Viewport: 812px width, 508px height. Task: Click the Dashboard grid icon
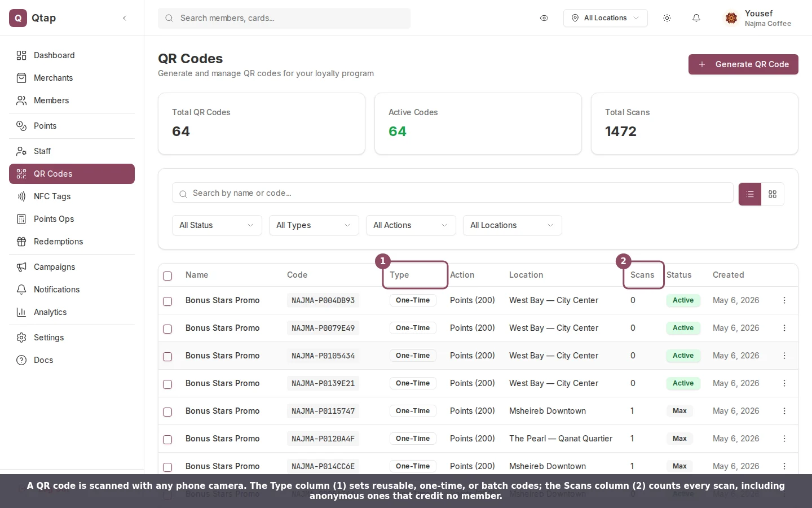click(x=21, y=55)
